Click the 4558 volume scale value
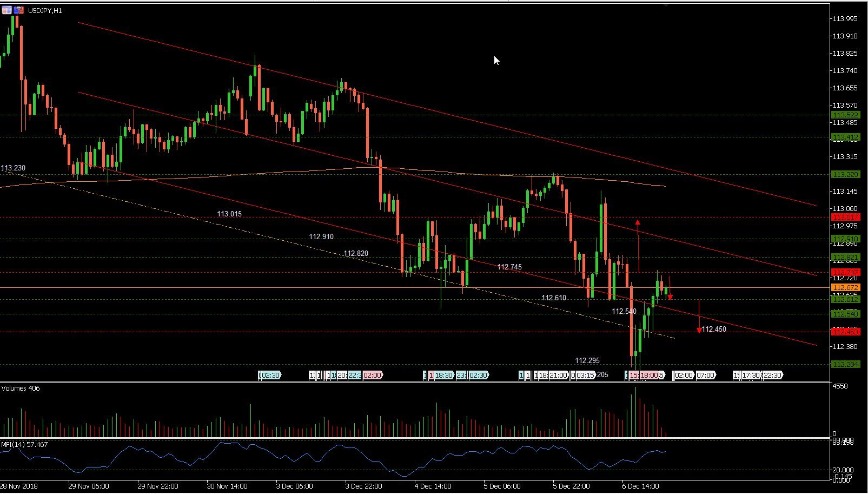The height and width of the screenshot is (494, 868). 840,386
